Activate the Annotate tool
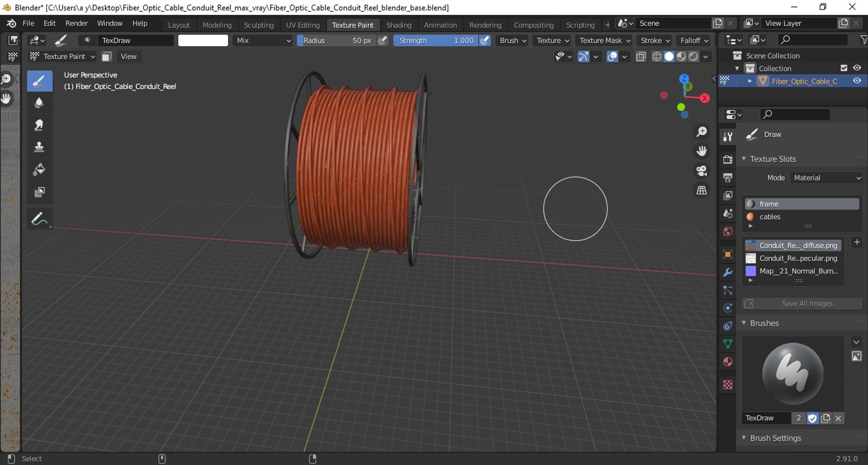 39,219
